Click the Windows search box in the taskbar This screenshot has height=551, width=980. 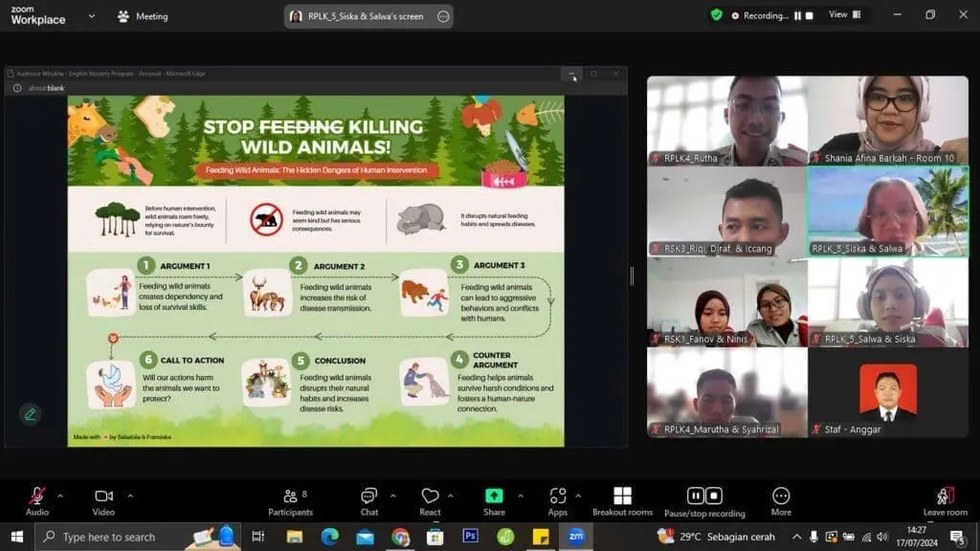point(120,537)
